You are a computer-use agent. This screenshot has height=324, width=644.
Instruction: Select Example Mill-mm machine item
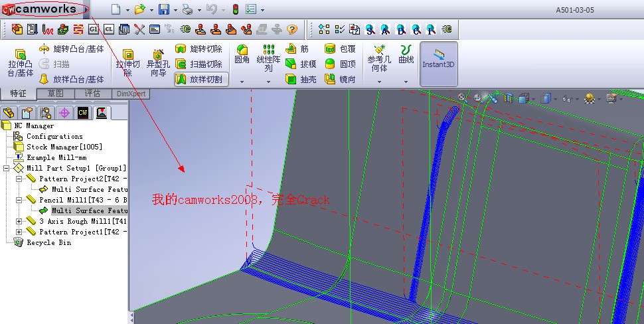[x=50, y=158]
